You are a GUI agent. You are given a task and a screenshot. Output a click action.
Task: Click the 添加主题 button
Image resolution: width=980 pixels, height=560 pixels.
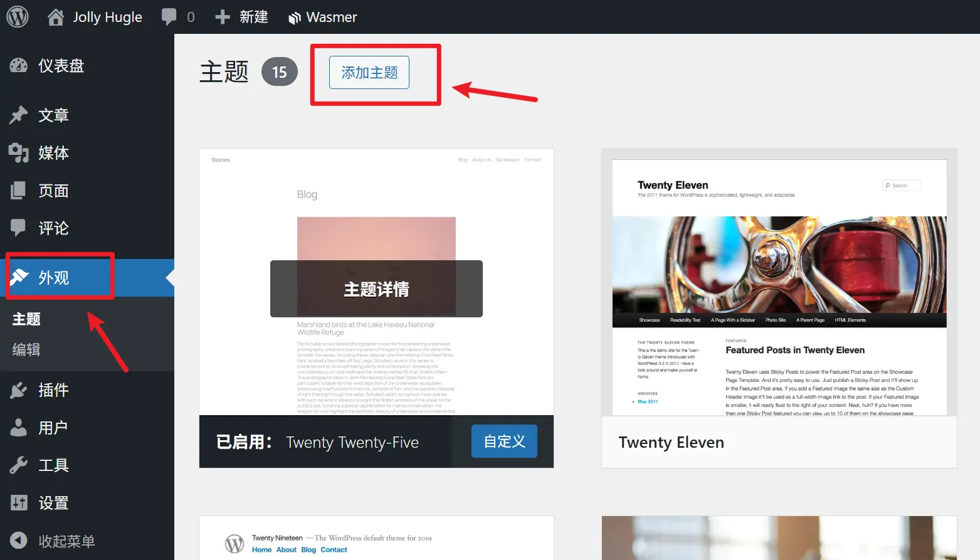(x=369, y=72)
